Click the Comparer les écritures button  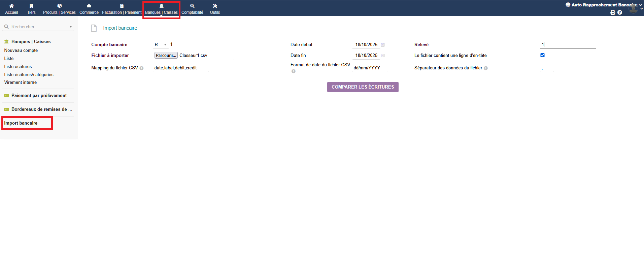(x=363, y=87)
